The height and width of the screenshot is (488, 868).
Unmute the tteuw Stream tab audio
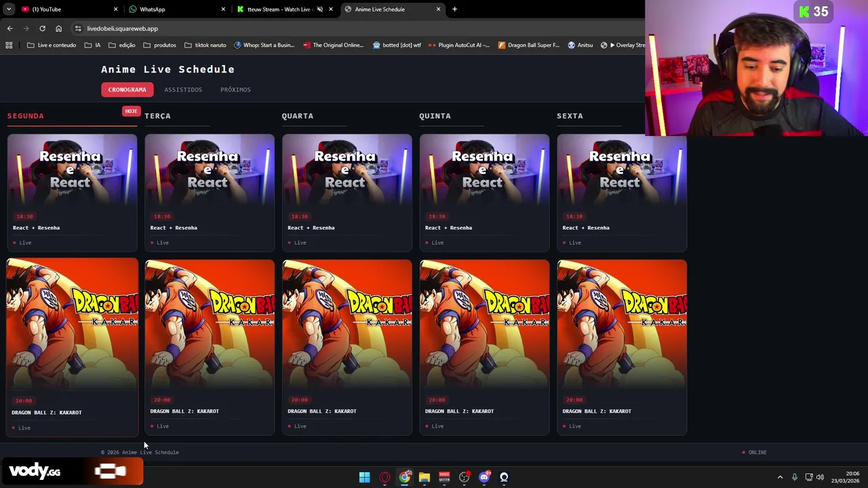[x=319, y=9]
